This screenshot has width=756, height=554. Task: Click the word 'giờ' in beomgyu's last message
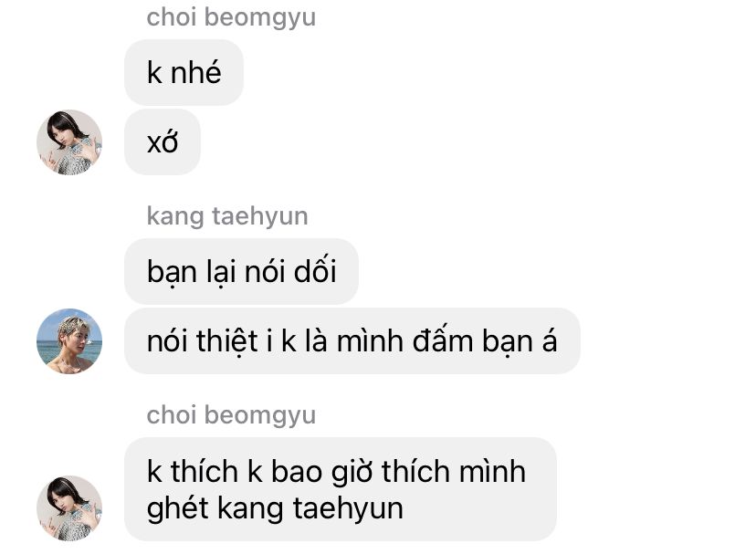(x=352, y=472)
